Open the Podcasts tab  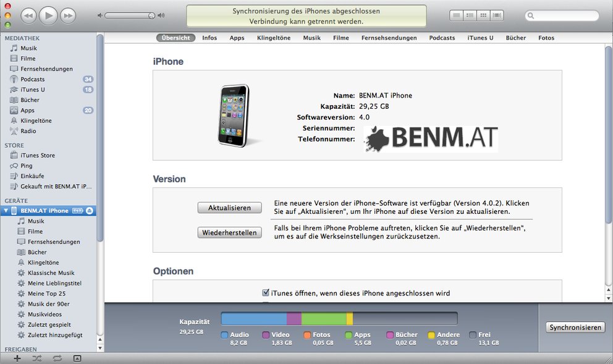(442, 38)
